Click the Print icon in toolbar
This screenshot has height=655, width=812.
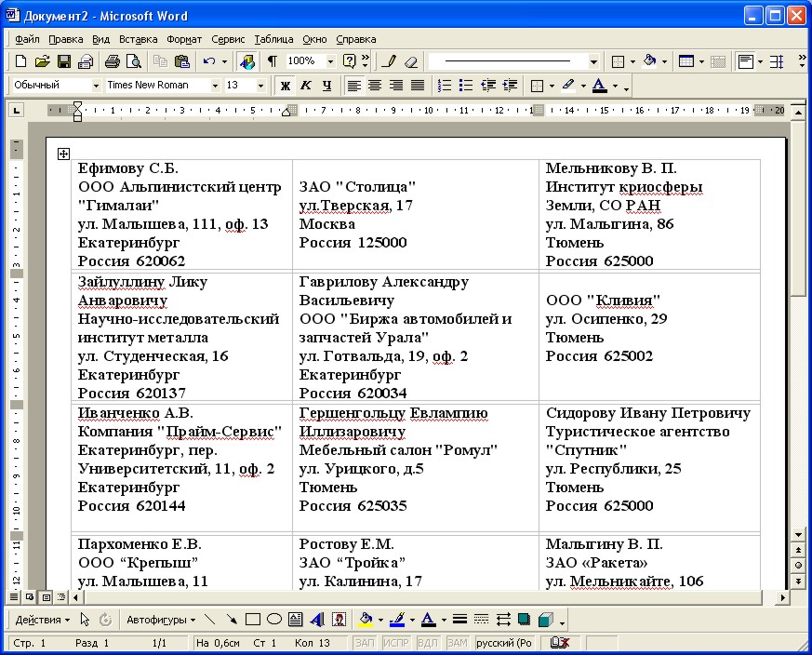(112, 61)
